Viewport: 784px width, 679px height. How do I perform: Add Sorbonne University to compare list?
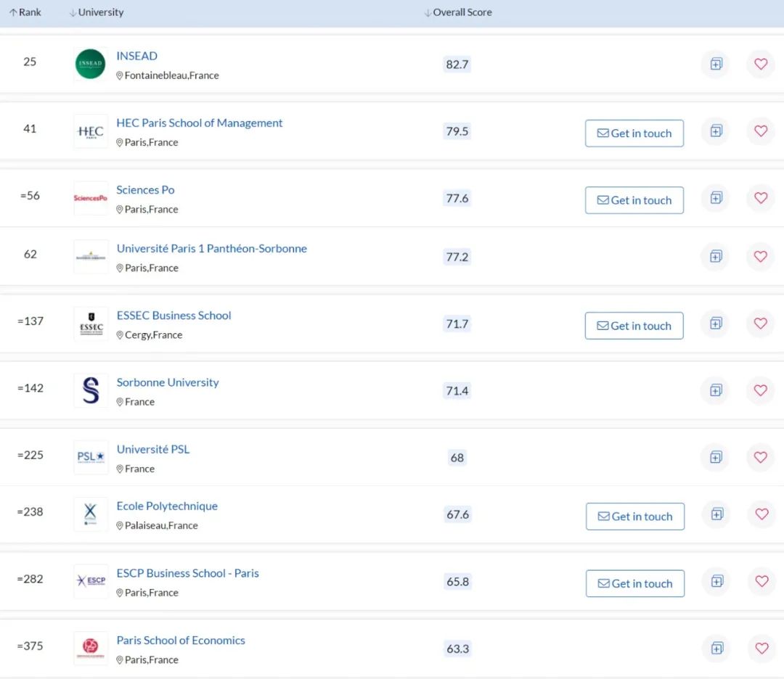point(716,390)
